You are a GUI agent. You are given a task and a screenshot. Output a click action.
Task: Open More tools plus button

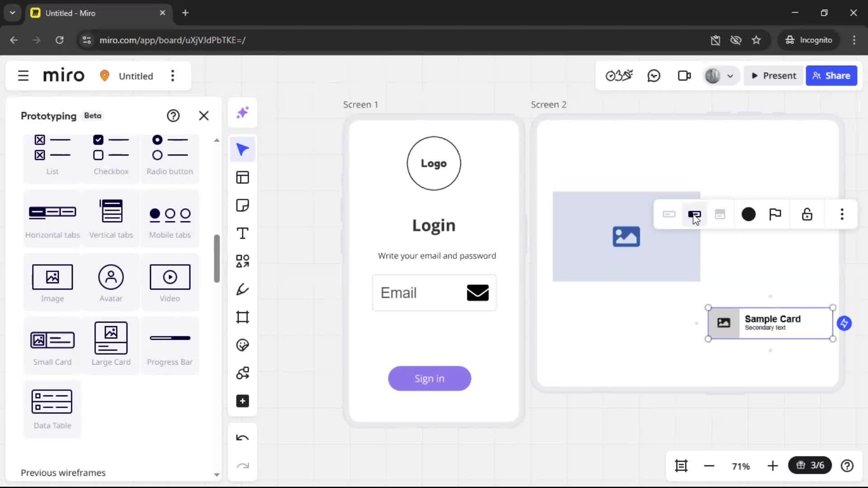click(x=243, y=401)
